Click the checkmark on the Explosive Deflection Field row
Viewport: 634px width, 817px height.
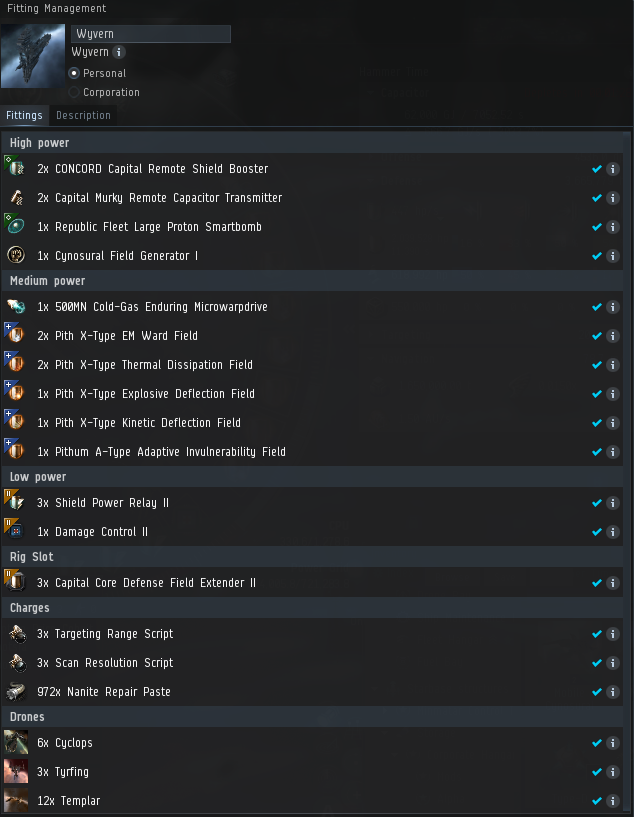(597, 394)
